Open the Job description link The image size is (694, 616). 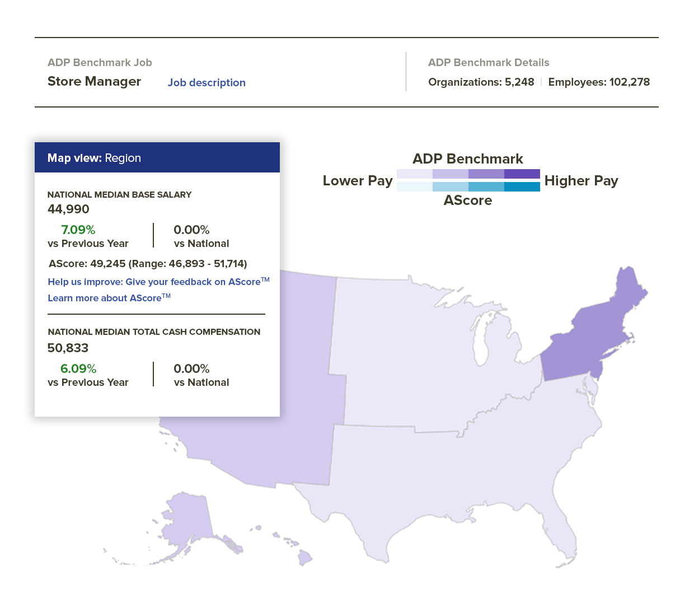207,82
